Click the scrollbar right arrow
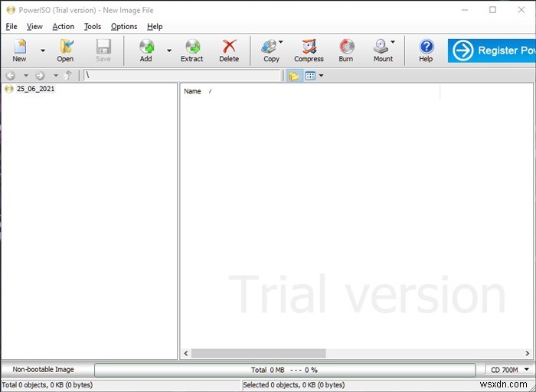The width and height of the screenshot is (536, 392). click(x=527, y=354)
